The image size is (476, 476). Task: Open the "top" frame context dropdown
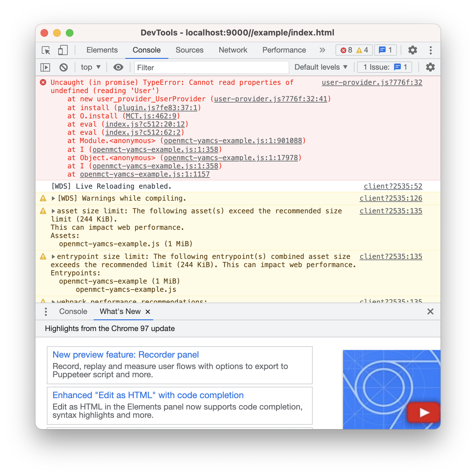click(90, 67)
